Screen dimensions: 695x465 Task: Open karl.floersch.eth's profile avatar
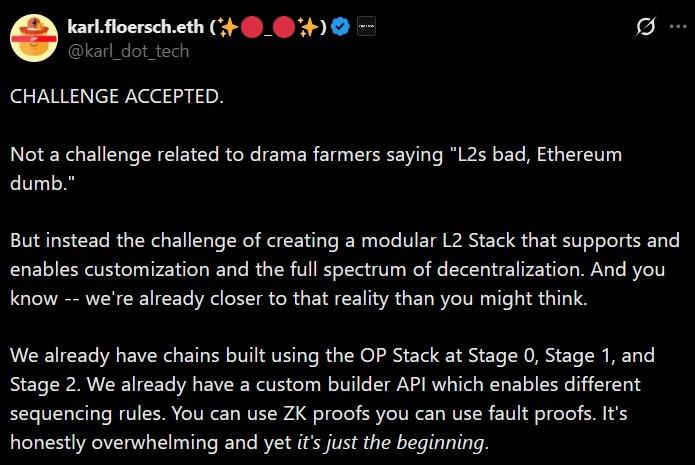click(x=32, y=36)
